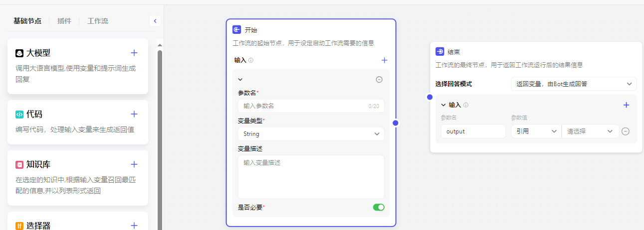644x230 pixels.
Task: Open the 请选择 variable dropdown
Action: pos(590,131)
